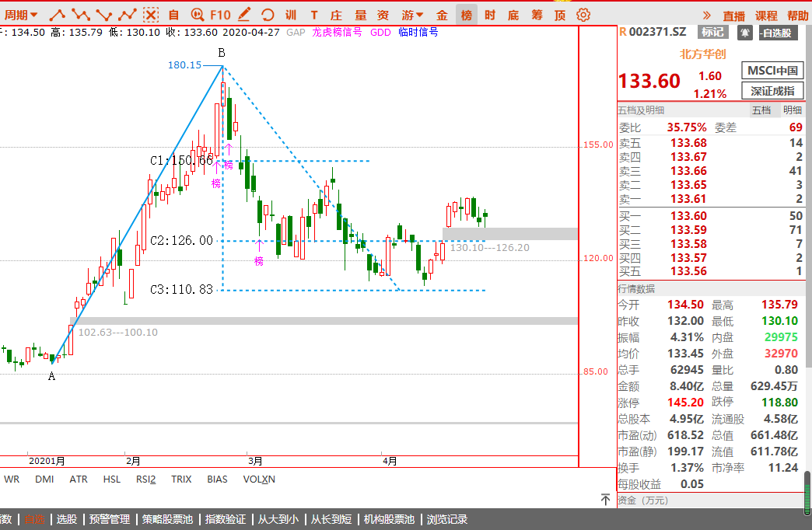The height and width of the screenshot is (530, 812).
Task: Click the 时 toolbar icon
Action: coord(490,15)
